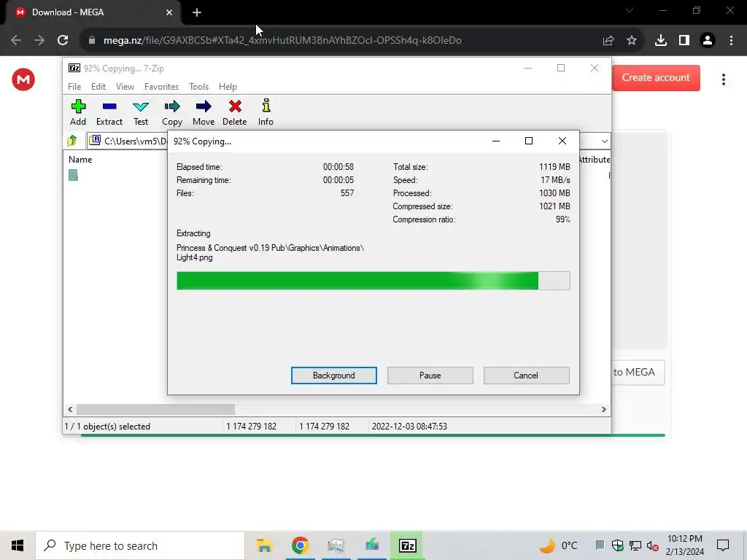Screen dimensions: 747x560
Task: Click the share page icon in address bar
Action: pos(608,40)
